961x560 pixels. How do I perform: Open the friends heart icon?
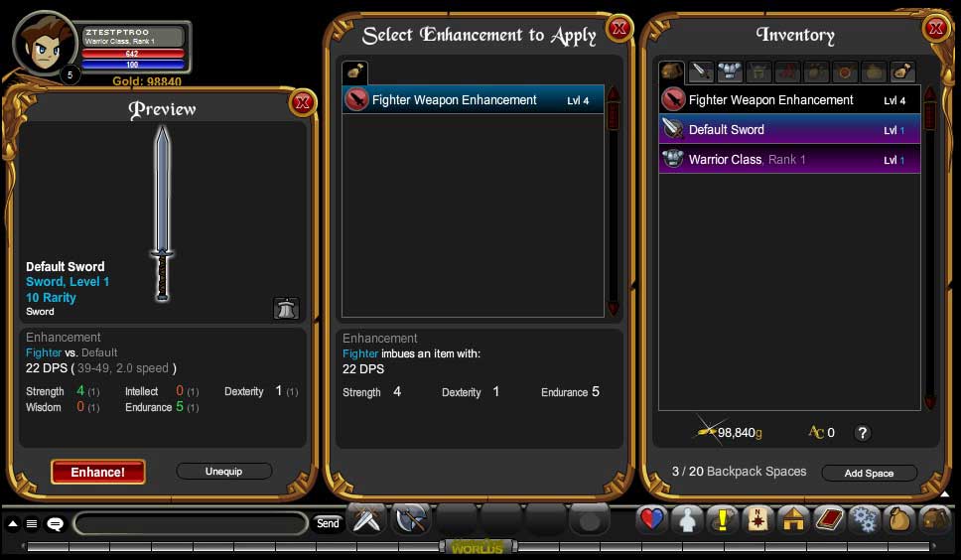[651, 521]
